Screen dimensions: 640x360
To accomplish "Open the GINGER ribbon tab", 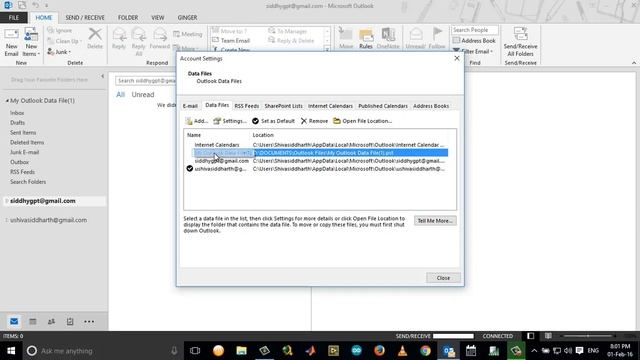I will pyautogui.click(x=187, y=18).
